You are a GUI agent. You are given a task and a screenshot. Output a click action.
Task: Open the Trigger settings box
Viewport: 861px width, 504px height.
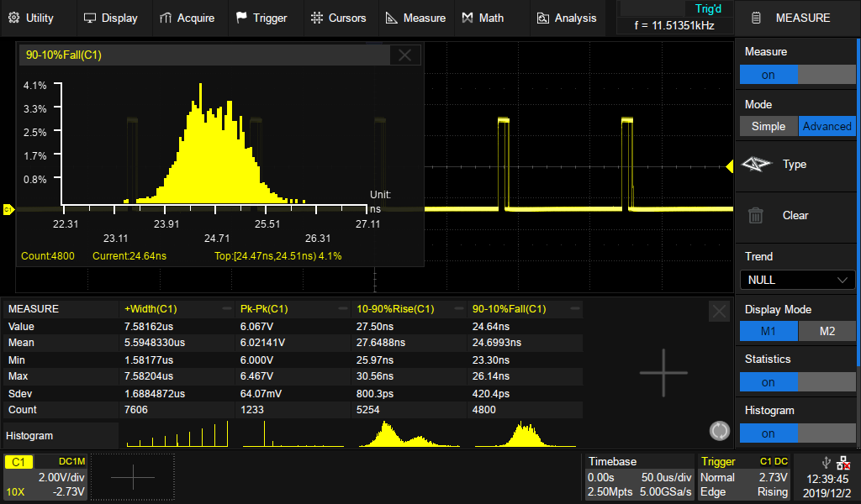[x=745, y=476]
